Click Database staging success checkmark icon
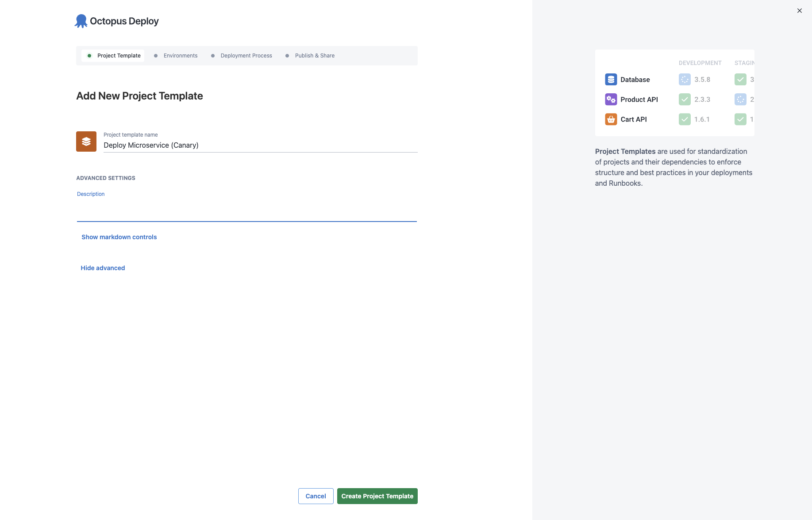812x520 pixels. tap(740, 80)
